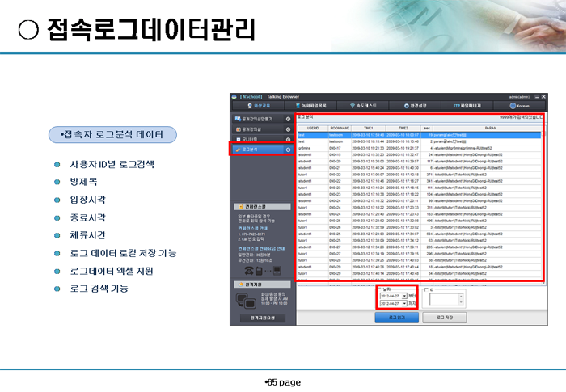This screenshot has height=392, width=566.
Task: Sort by the TIME2 column header
Action: point(403,129)
